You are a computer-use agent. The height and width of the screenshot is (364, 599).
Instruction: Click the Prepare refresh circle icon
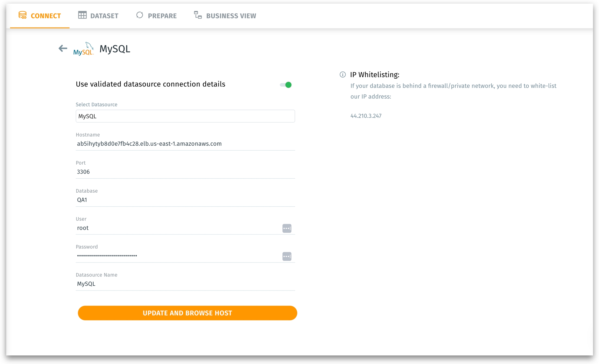140,15
